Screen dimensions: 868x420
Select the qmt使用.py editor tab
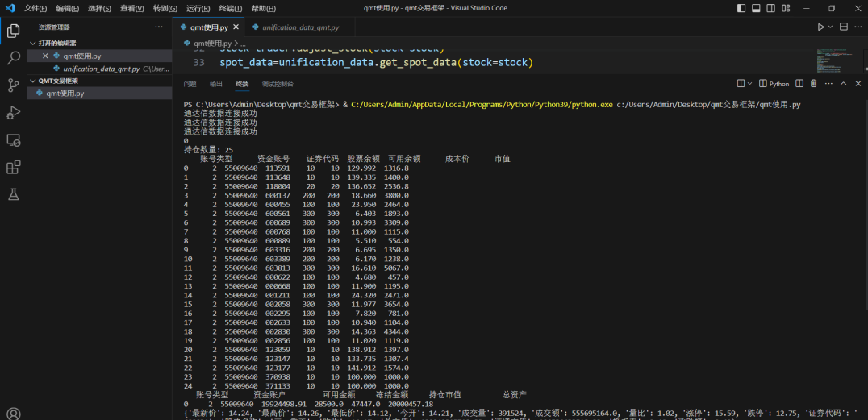point(208,27)
